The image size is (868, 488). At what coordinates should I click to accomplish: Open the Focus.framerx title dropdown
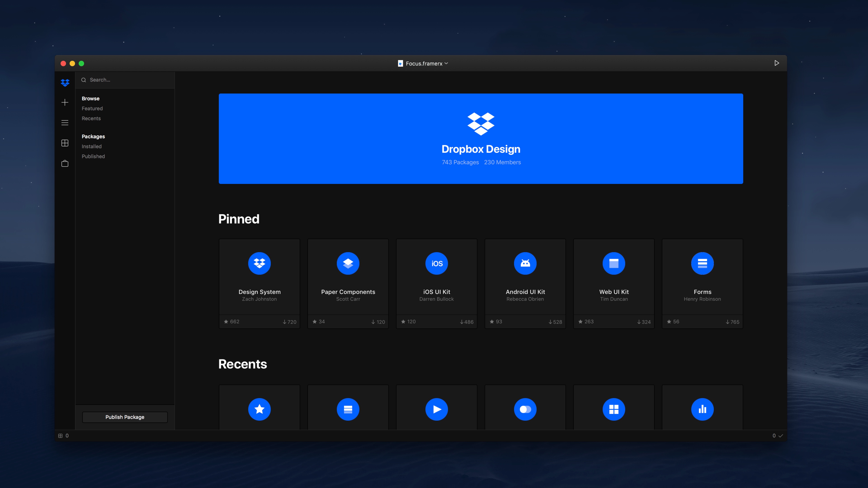coord(423,63)
